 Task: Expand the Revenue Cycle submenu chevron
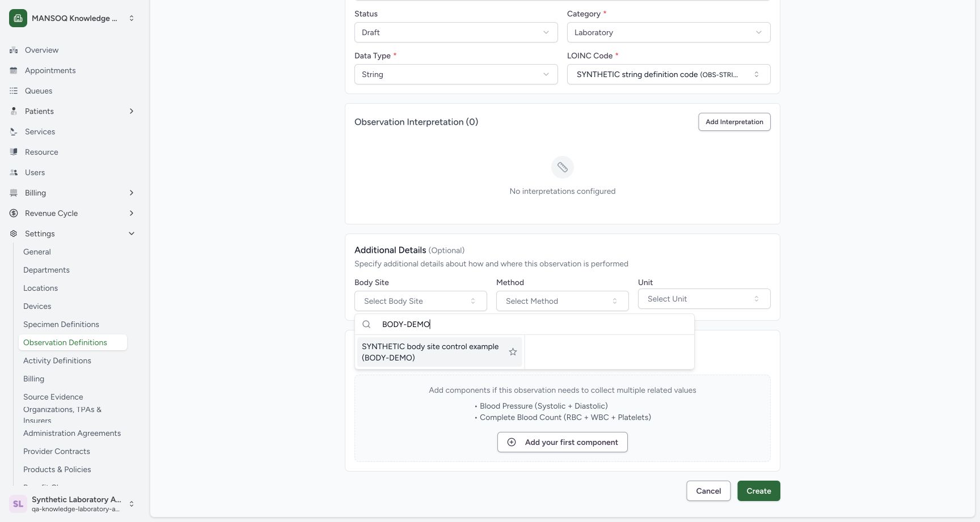coord(132,213)
